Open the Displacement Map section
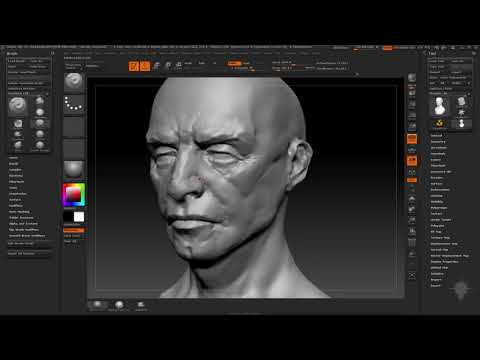 coord(444,244)
